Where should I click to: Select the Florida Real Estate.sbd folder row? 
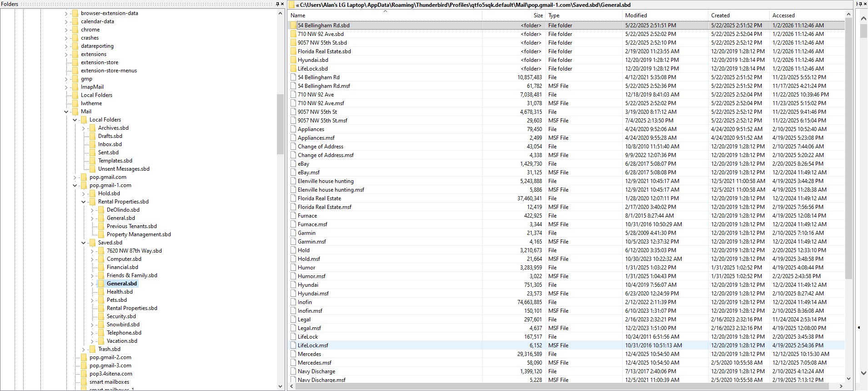(324, 51)
